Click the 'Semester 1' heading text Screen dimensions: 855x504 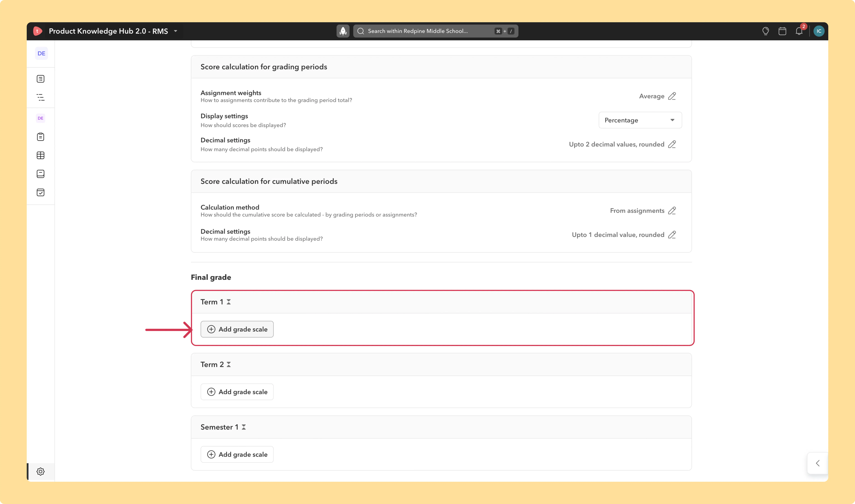[220, 427]
